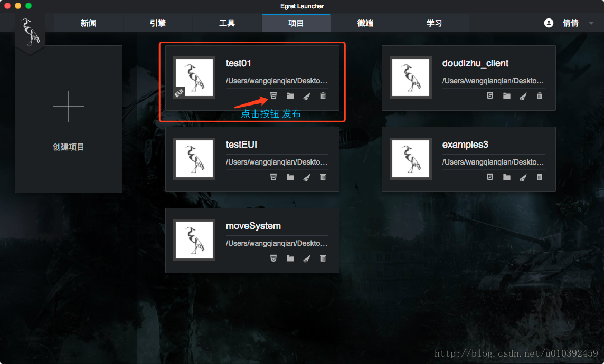
Task: Click the feather icon on doudizhu_client
Action: (523, 96)
